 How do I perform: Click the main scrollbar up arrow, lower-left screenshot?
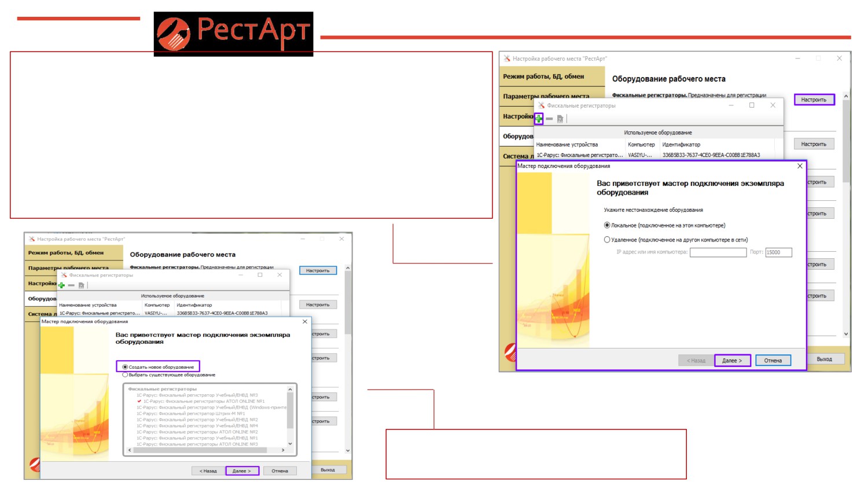point(348,268)
